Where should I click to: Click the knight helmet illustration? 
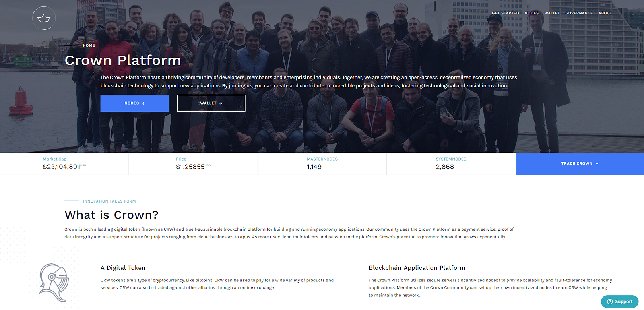54,283
